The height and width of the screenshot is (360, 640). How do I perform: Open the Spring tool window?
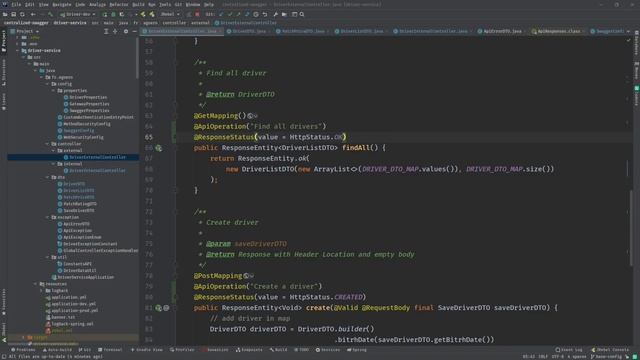357,350
